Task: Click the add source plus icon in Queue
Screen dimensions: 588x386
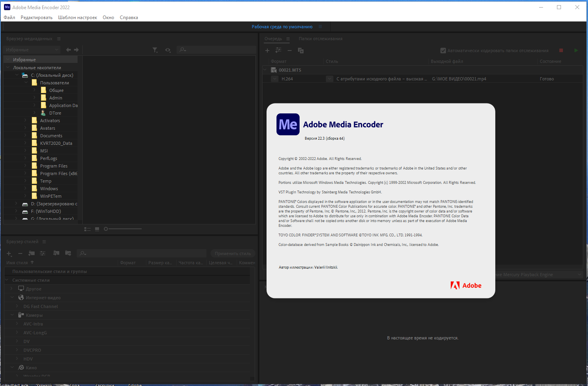Action: click(267, 51)
